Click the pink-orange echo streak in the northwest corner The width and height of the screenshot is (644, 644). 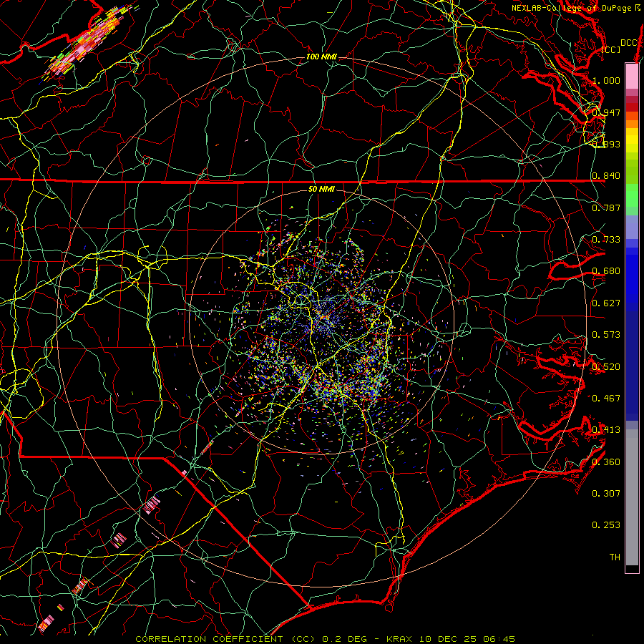click(88, 43)
